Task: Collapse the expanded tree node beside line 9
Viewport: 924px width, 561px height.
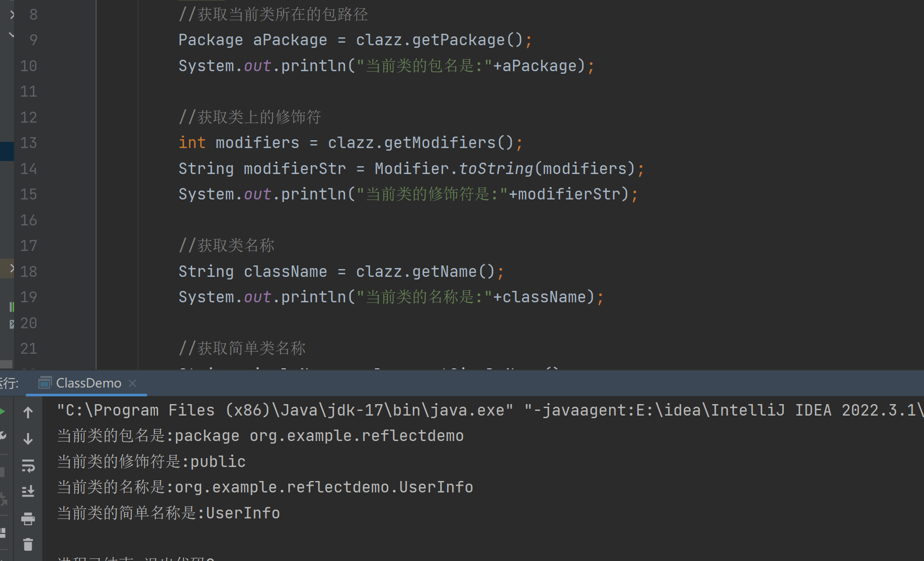Action: click(x=12, y=35)
